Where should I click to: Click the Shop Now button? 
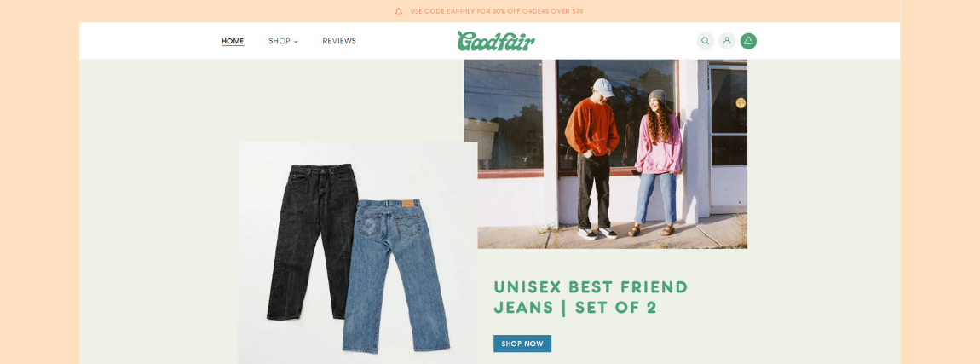pyautogui.click(x=522, y=344)
